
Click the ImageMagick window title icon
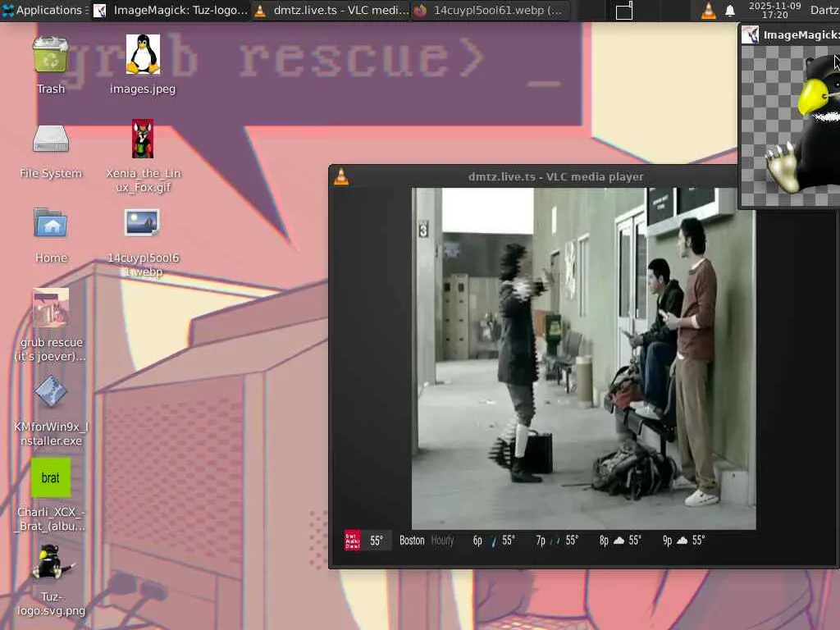(x=750, y=34)
